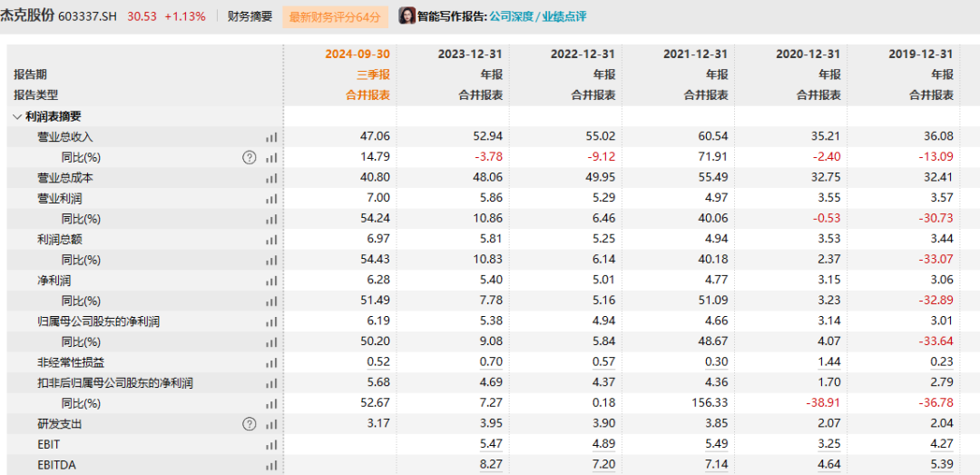The height and width of the screenshot is (475, 980).
Task: Select the 2023-12-31 column header
Action: [x=470, y=54]
